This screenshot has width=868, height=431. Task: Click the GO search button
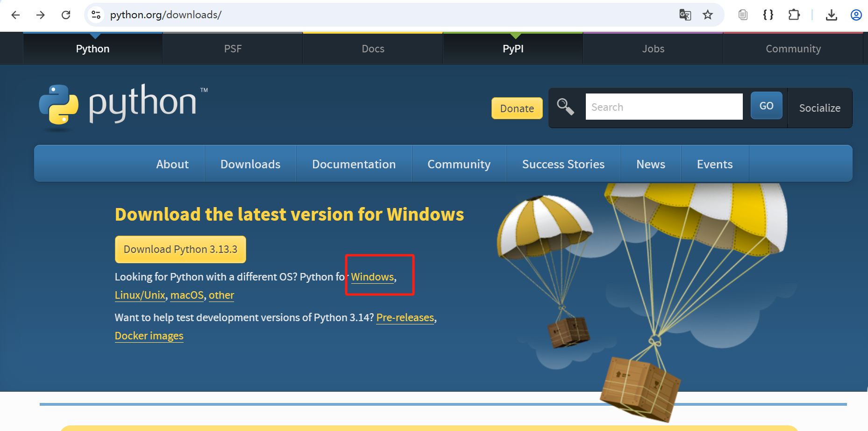pyautogui.click(x=766, y=106)
